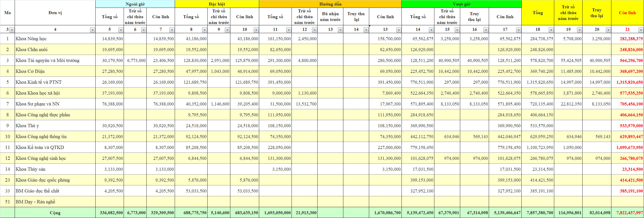
Task: Open the filter dropdown for the Đơn vị column
Action: point(93,30)
